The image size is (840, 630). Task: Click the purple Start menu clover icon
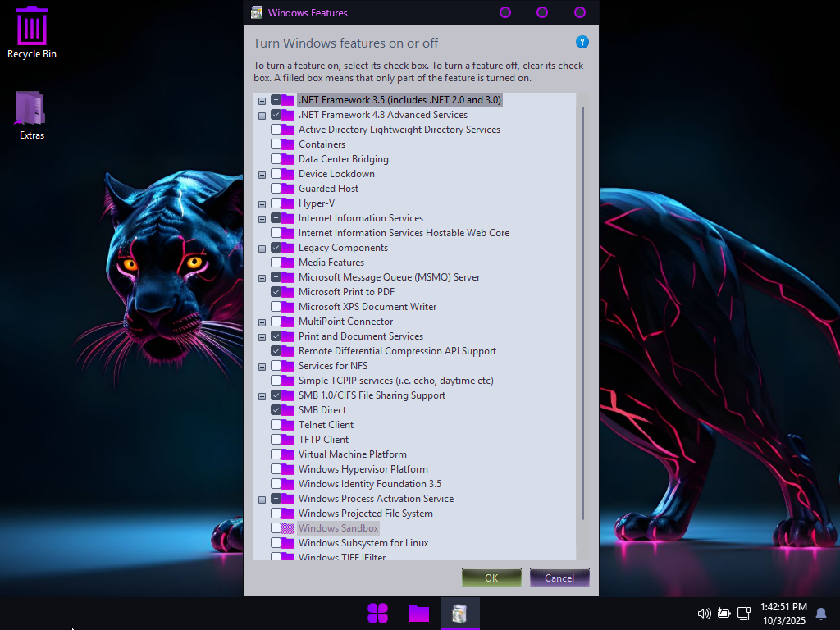[x=377, y=613]
